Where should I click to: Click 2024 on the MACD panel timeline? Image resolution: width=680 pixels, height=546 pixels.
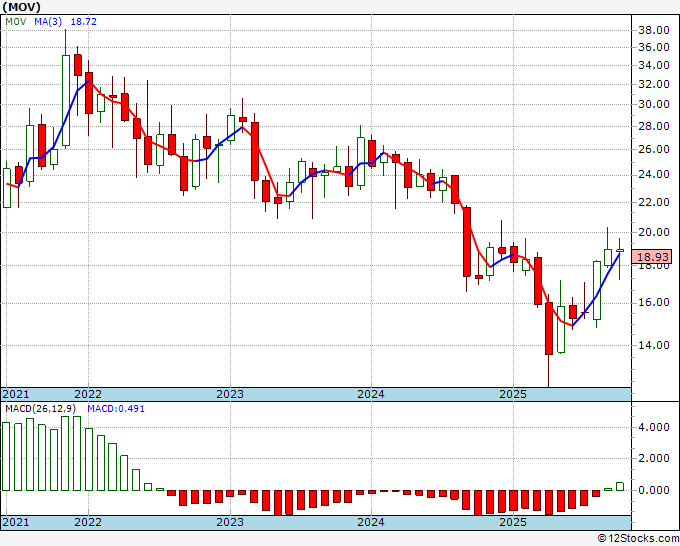pos(371,522)
